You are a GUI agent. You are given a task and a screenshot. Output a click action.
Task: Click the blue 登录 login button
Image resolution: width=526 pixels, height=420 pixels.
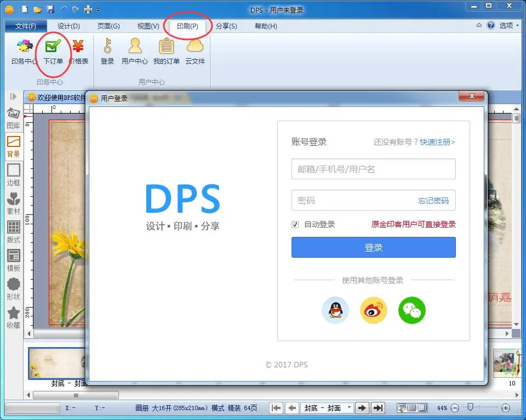pyautogui.click(x=373, y=247)
